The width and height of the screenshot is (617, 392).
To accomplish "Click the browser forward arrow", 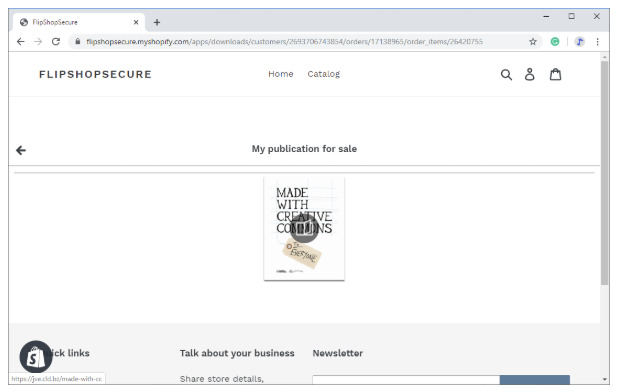I will [x=38, y=41].
